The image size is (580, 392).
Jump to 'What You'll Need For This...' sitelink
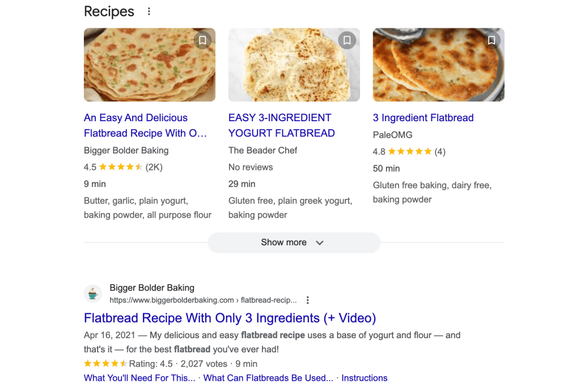click(x=139, y=378)
